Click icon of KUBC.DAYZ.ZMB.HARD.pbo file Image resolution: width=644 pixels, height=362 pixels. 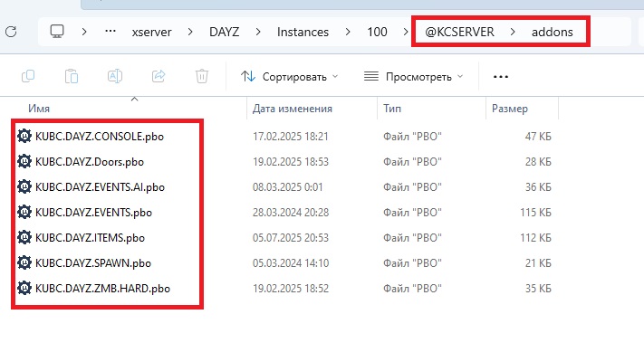click(24, 288)
